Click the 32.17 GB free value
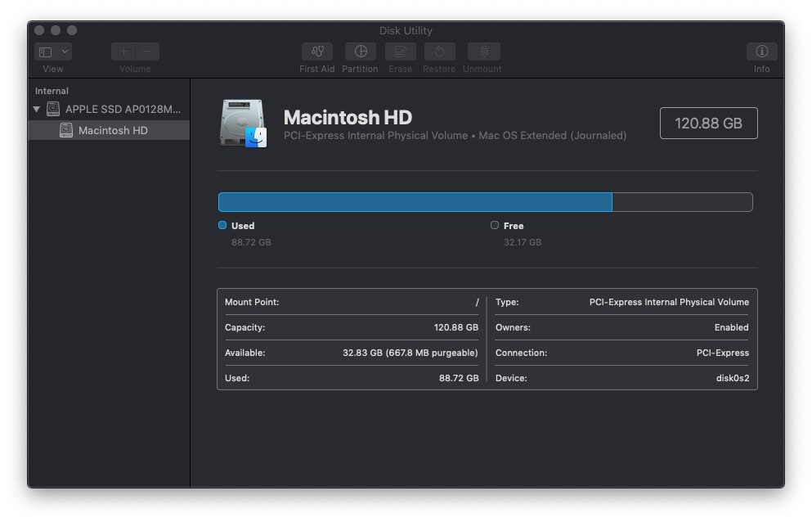Screen dimensions: 812x522 click(x=523, y=242)
